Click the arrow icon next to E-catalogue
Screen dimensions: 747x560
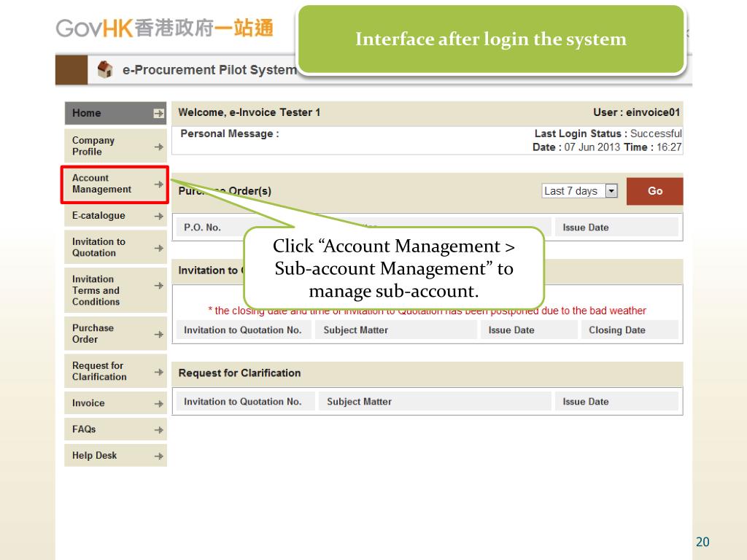click(158, 217)
